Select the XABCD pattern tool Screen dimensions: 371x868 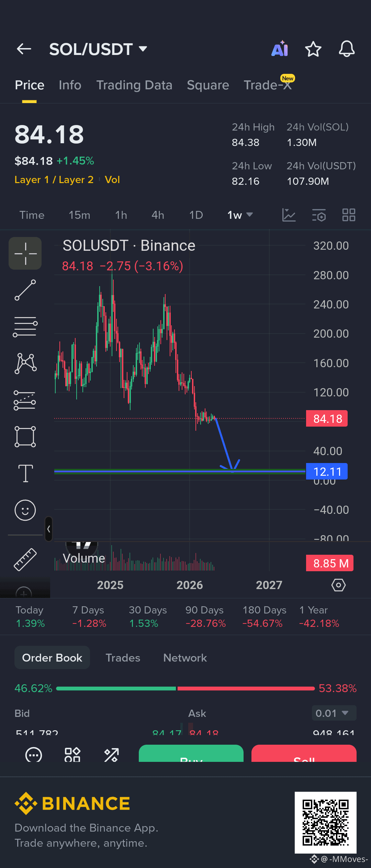pos(25,363)
